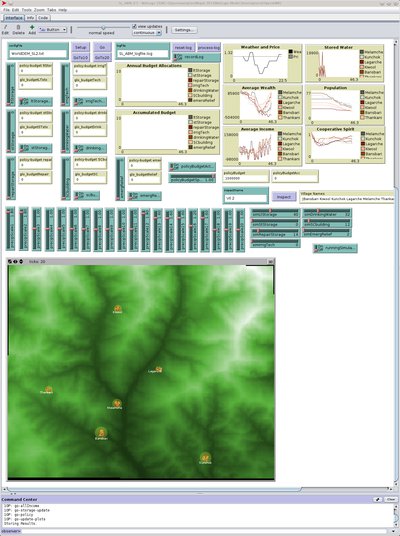Viewport: 400px width, 536px height.
Task: Click the GoTo10 button
Action: (81, 57)
